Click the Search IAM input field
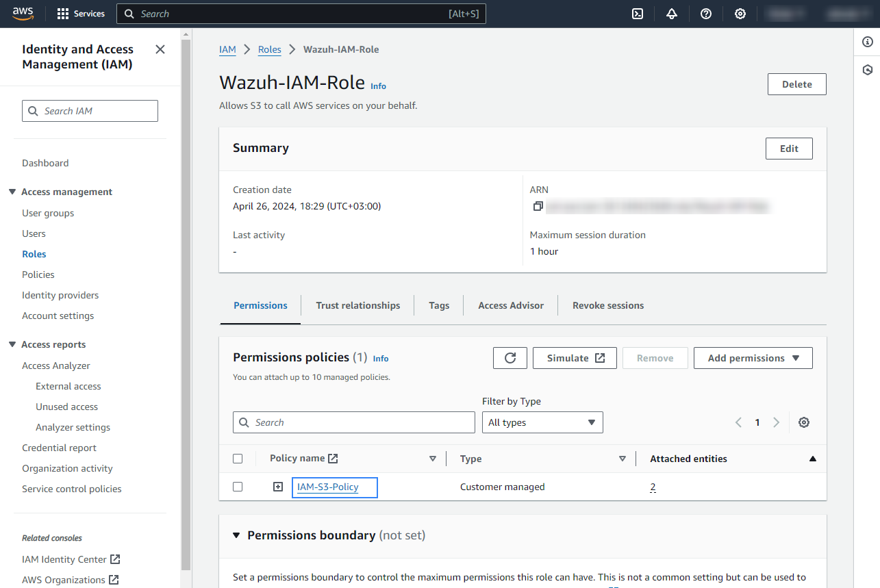This screenshot has width=880, height=588. click(x=90, y=111)
